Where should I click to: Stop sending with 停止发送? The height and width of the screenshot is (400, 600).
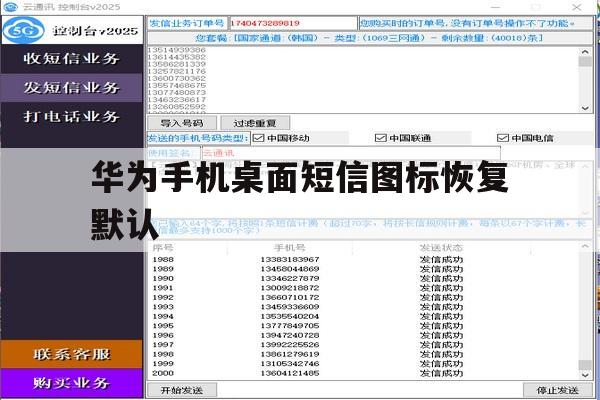pos(558,390)
